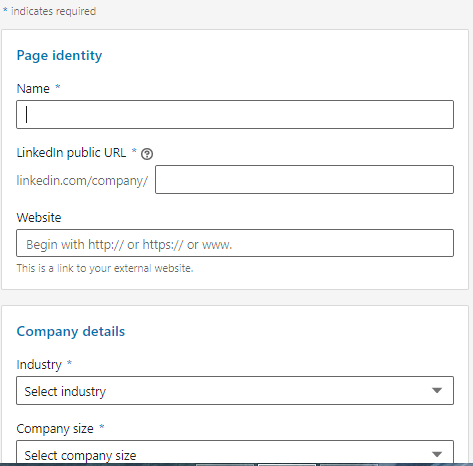
Task: Open the Select company size dropdown
Action: tap(235, 453)
